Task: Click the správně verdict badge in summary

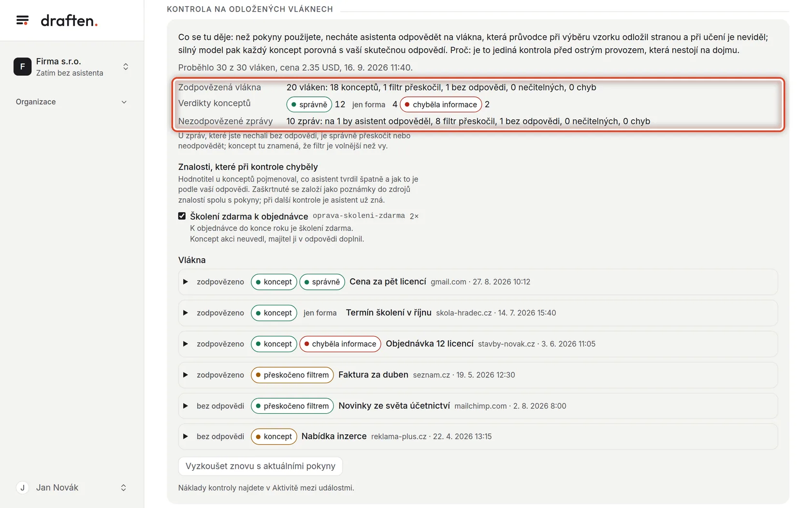Action: click(309, 105)
